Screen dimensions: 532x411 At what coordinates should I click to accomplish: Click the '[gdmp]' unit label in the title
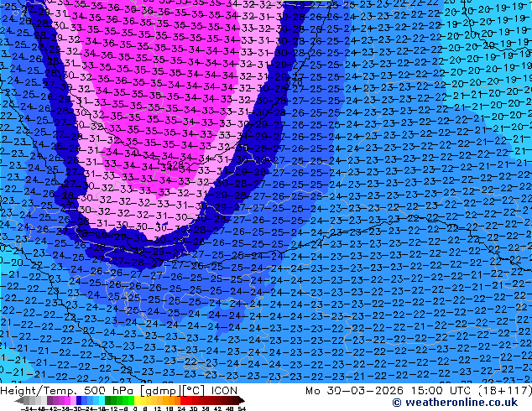click(x=160, y=391)
